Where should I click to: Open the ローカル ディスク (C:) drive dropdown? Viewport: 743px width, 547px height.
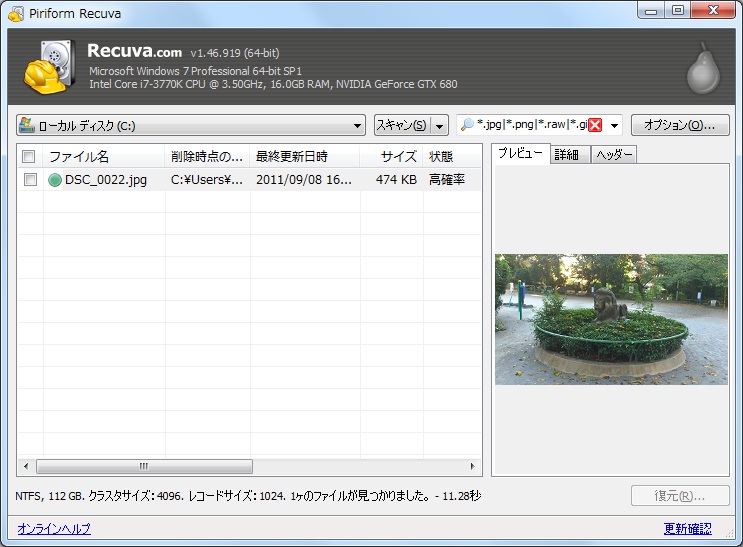tap(190, 126)
